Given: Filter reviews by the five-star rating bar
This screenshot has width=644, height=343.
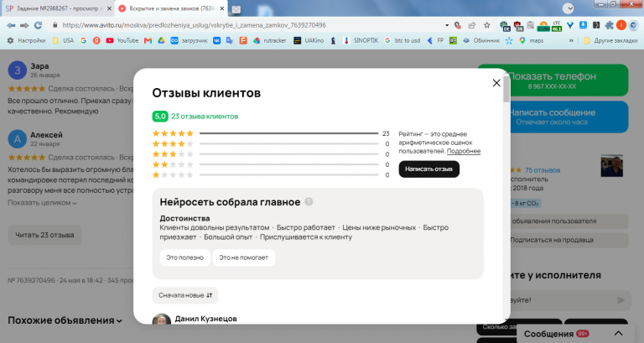Looking at the screenshot, I should [271, 133].
